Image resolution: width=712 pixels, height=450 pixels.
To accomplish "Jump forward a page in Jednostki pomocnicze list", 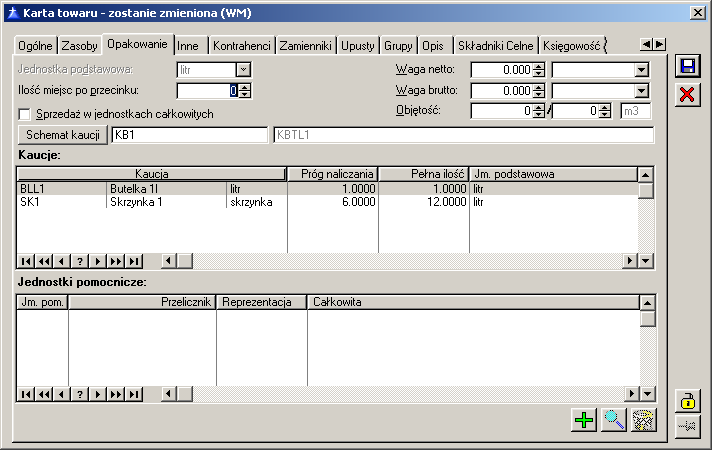I will (116, 394).
